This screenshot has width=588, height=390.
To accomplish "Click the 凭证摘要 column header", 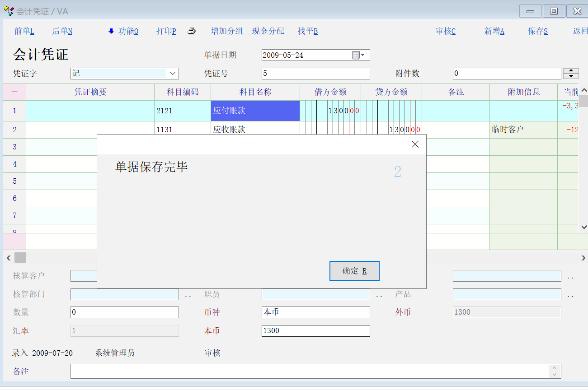I will pos(90,92).
